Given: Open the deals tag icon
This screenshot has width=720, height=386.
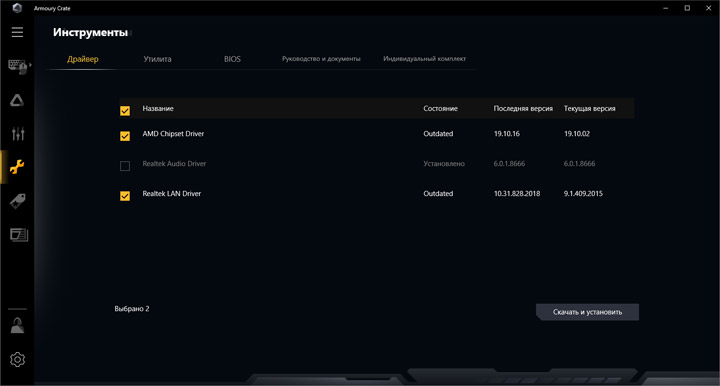Looking at the screenshot, I should click(17, 201).
